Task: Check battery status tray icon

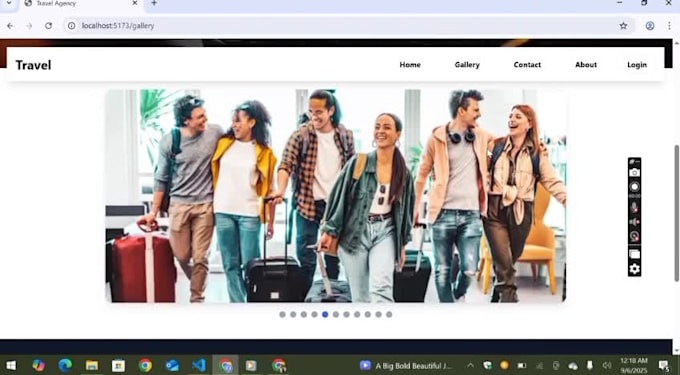Action: tap(522, 365)
